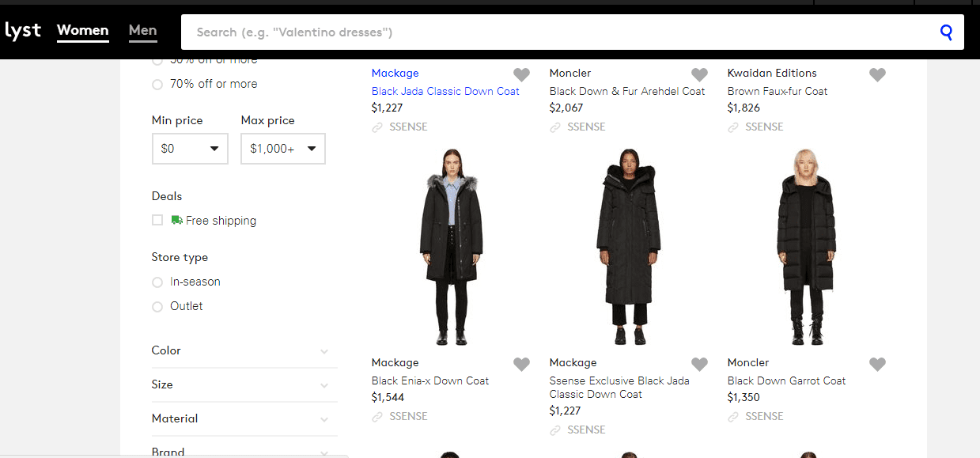Click SSENSE under Black Down Garrot Coat

[x=764, y=416]
